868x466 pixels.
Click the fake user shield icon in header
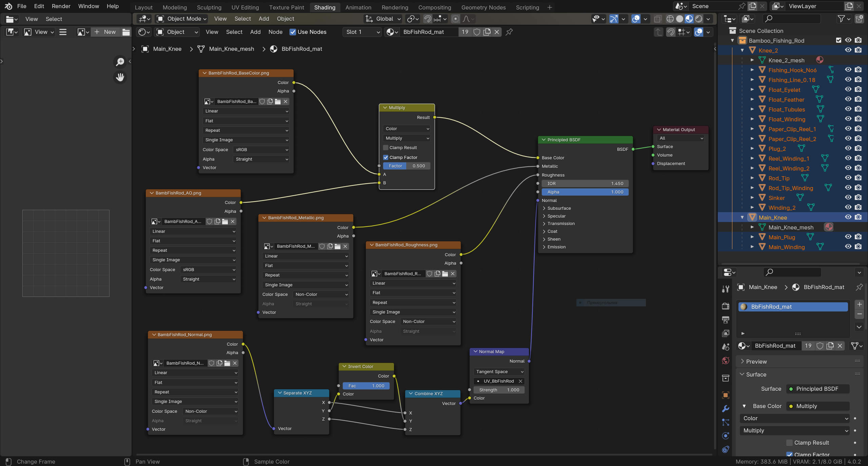477,32
